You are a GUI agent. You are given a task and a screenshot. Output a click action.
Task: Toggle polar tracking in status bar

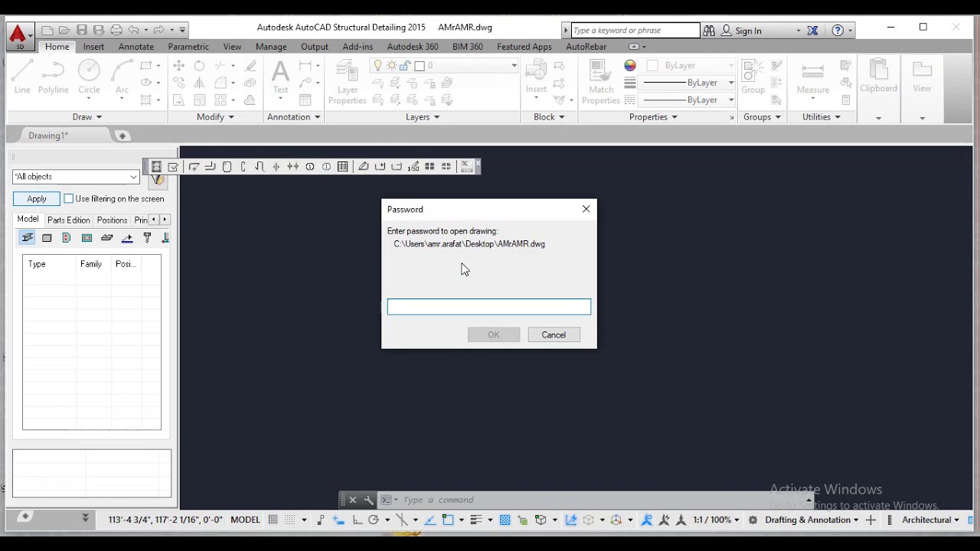click(374, 520)
